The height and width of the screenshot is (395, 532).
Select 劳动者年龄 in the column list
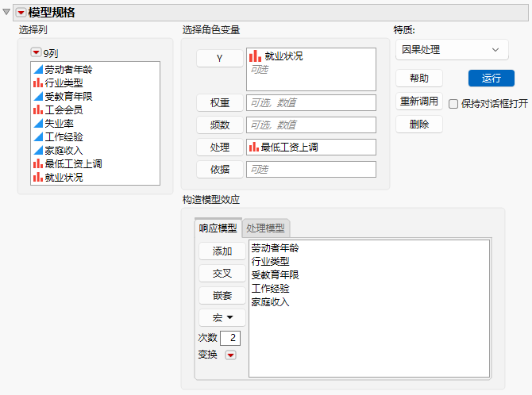pyautogui.click(x=68, y=70)
